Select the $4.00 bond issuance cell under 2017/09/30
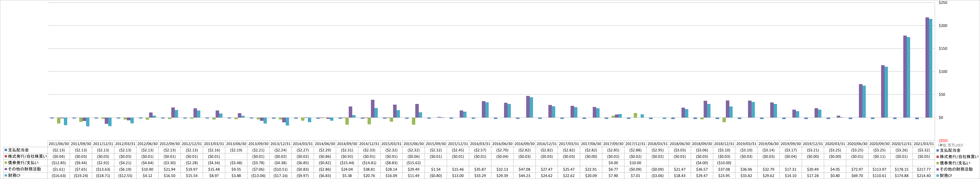The image size is (980, 179). 614,163
